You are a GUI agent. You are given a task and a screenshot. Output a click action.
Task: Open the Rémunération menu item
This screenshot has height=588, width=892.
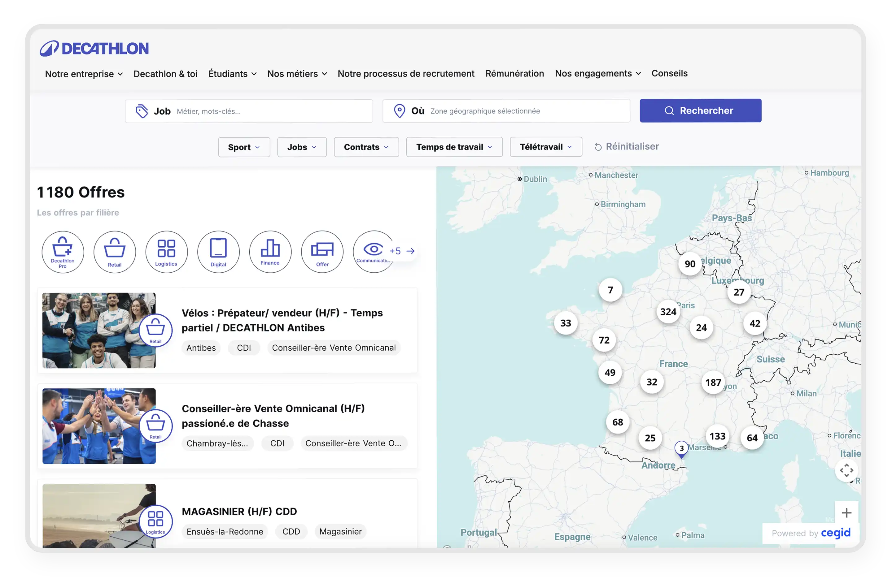(x=514, y=74)
